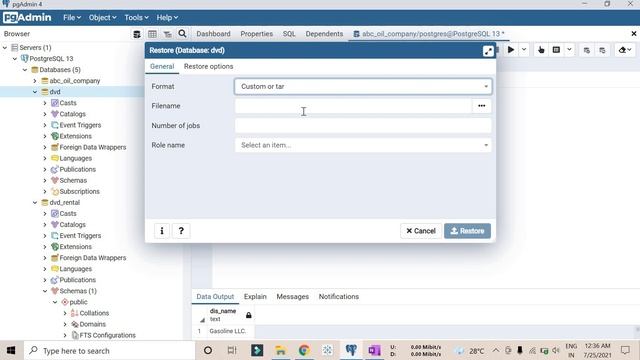Click the Filtered Rows icon in the Browser panel
This screenshot has height=360, width=640.
click(167, 34)
